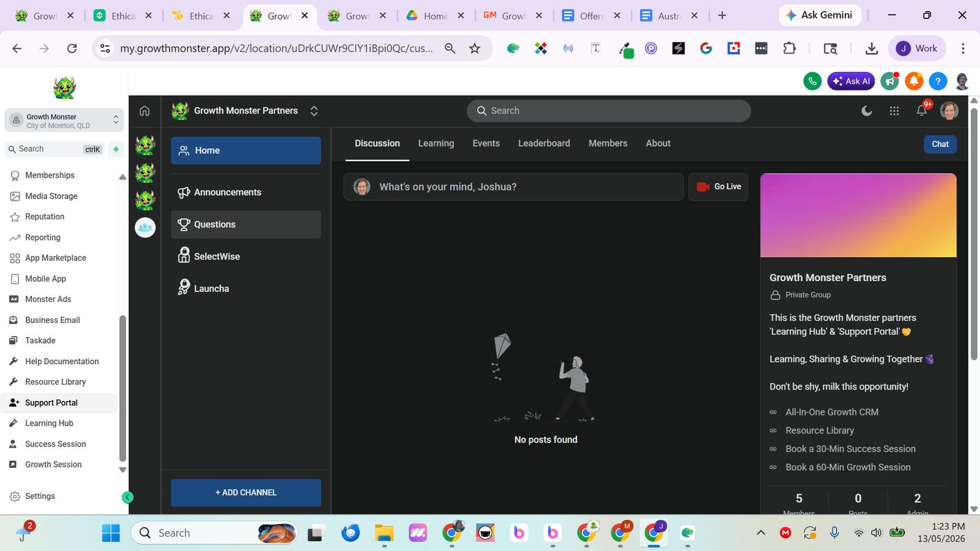Click the green lightning quick actions icon
Viewport: 980px width, 551px height.
point(116,149)
